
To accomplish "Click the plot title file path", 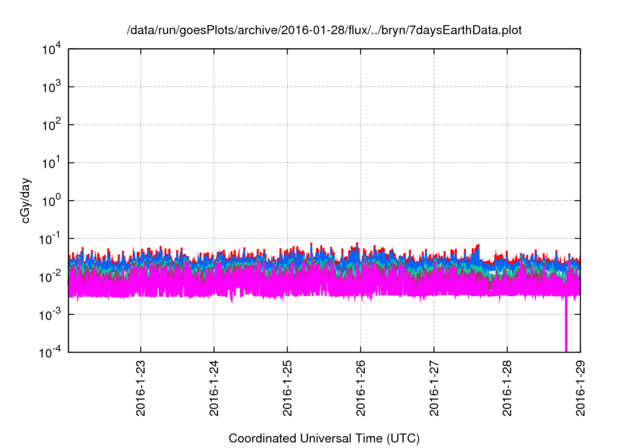I will (324, 30).
